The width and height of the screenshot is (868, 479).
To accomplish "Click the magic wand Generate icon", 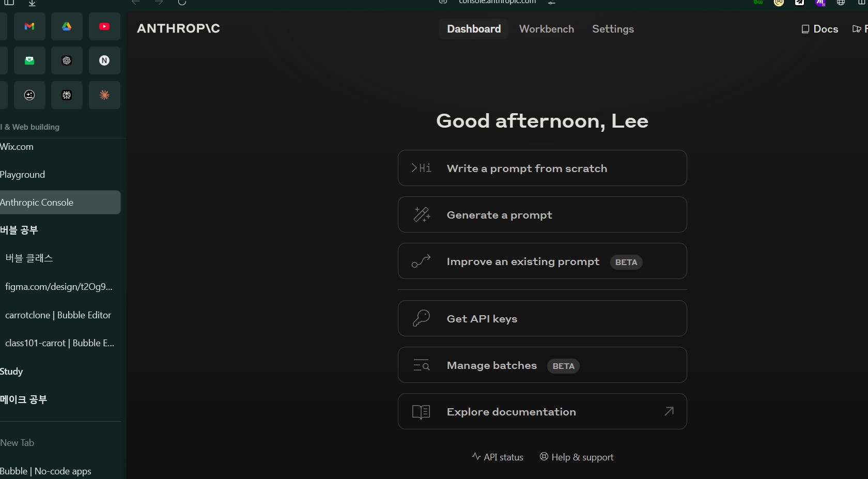I will [422, 214].
